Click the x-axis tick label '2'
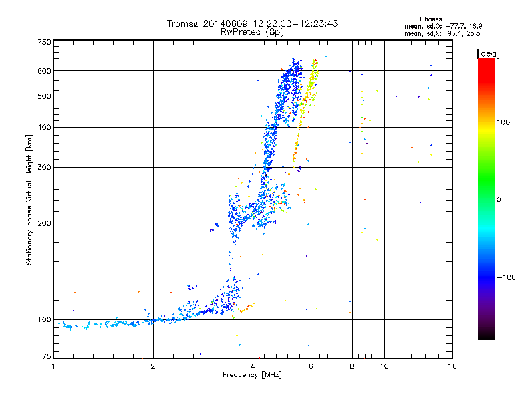Viewport: 532px width, 399px height. [153, 366]
